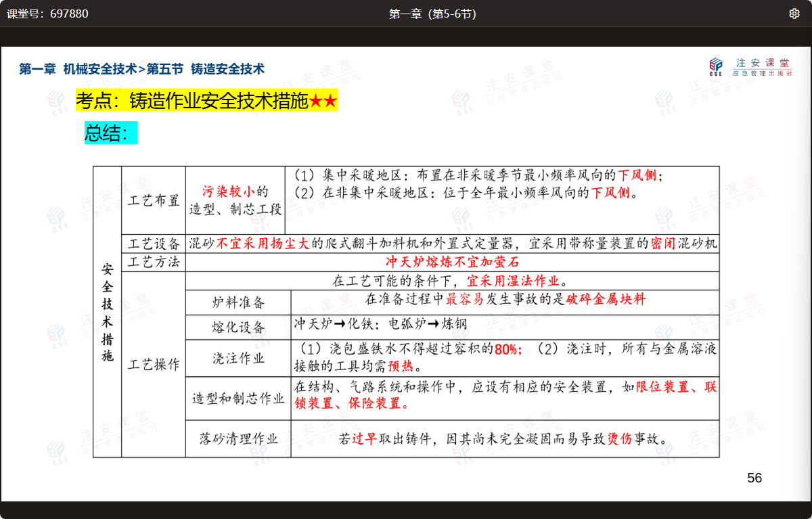Click the cyan highlighted 总结 label
Image resolution: width=812 pixels, height=519 pixels.
click(108, 133)
